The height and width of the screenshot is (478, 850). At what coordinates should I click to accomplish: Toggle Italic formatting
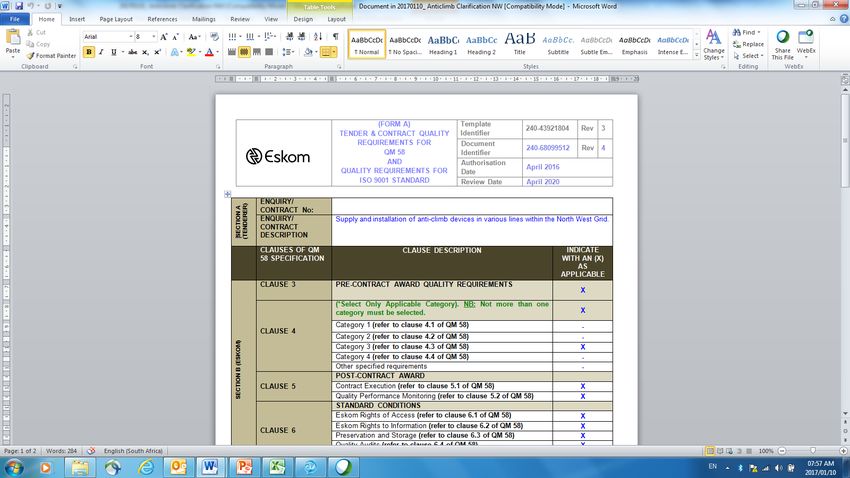coord(101,52)
